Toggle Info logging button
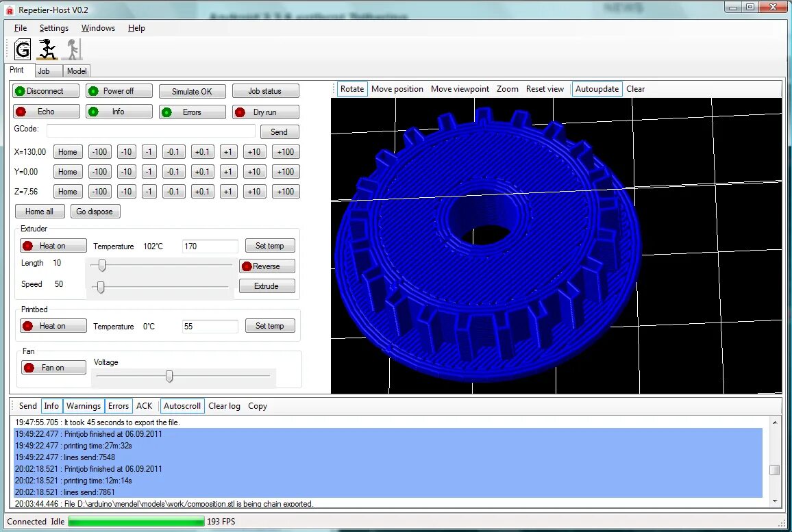The height and width of the screenshot is (532, 792). (x=119, y=112)
